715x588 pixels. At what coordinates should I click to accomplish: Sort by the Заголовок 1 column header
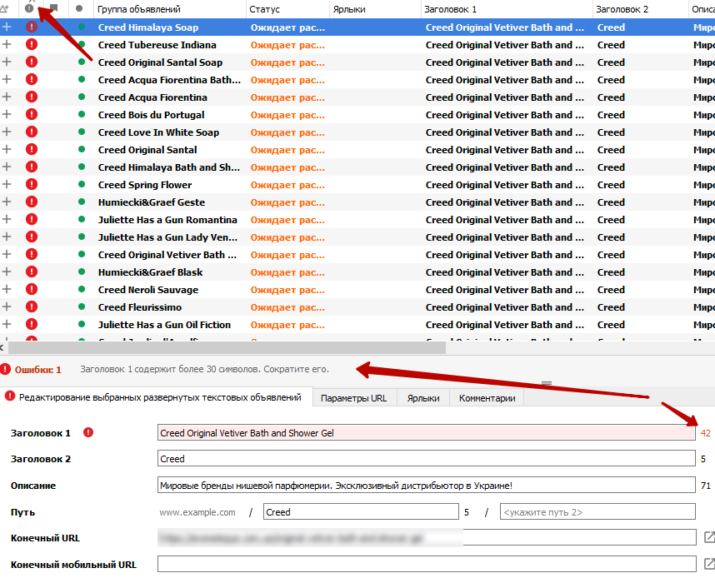507,8
